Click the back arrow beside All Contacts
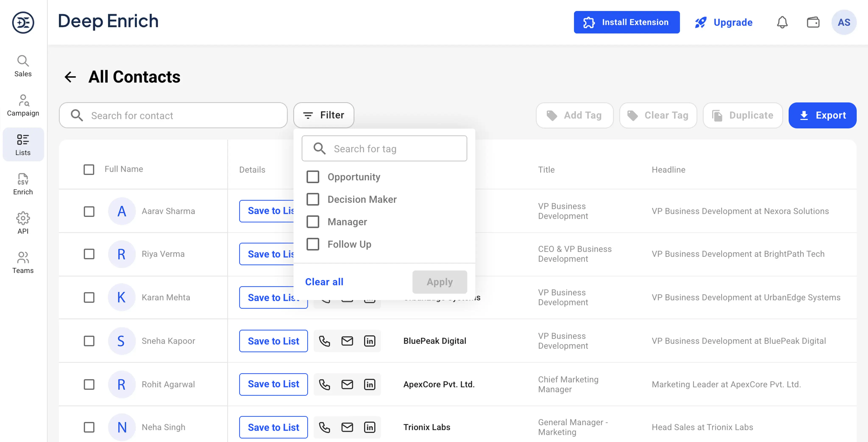868x442 pixels. 70,77
